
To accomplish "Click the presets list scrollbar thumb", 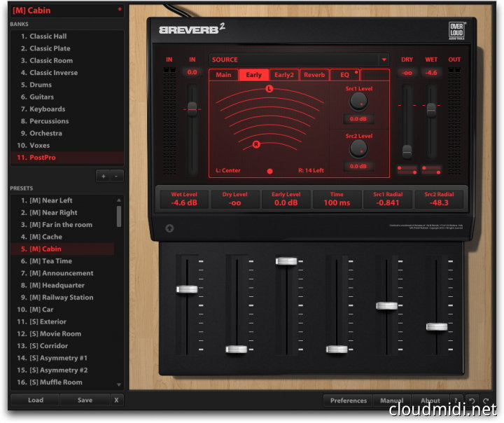I will [x=119, y=216].
